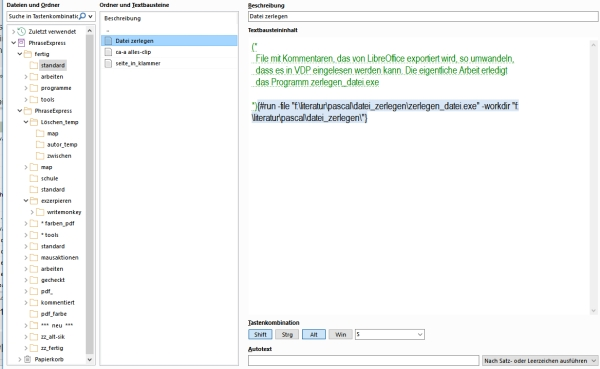Select the Papierkorb tree item

(x=49, y=359)
